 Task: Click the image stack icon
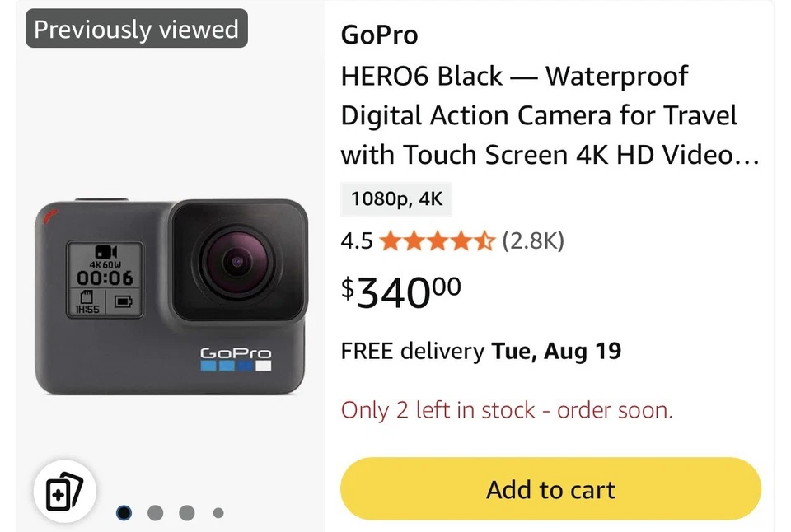(x=64, y=490)
